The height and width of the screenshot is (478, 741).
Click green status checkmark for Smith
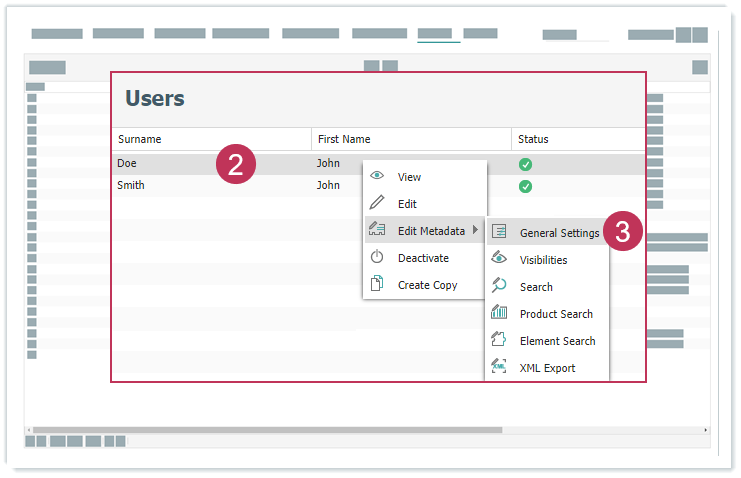pyautogui.click(x=525, y=186)
